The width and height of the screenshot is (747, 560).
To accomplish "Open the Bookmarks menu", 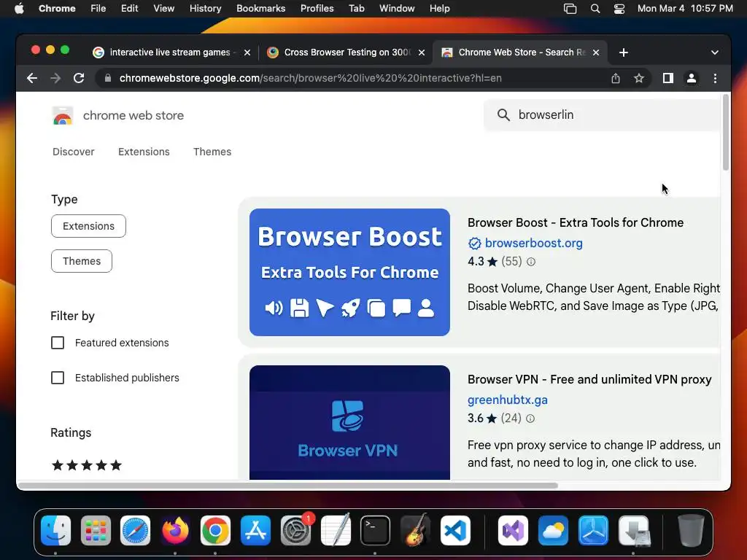I will (260, 9).
